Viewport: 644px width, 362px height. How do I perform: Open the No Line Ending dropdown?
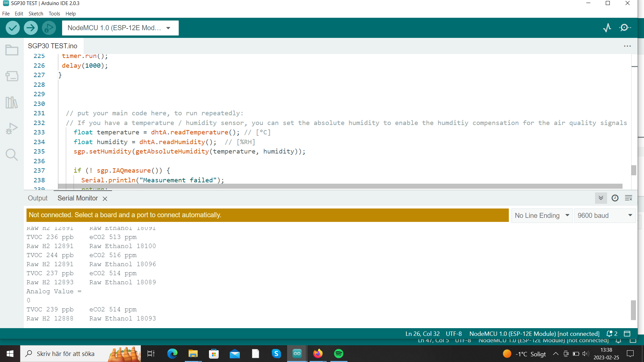542,216
